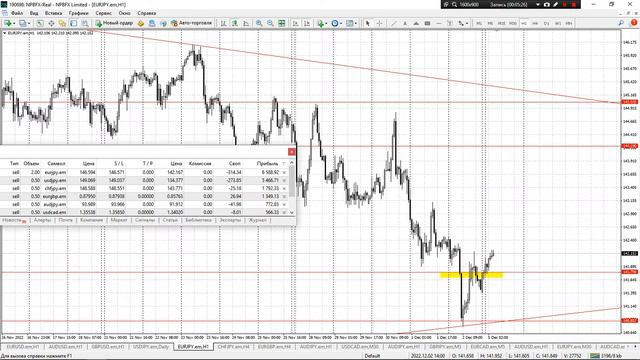Switch timeframe to M15
The height and width of the screenshot is (360, 640).
pos(501,23)
